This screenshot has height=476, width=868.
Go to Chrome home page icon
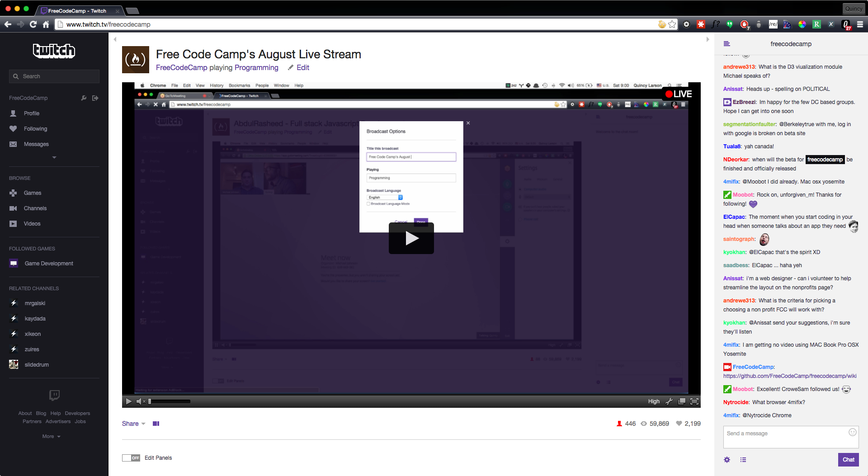point(46,24)
